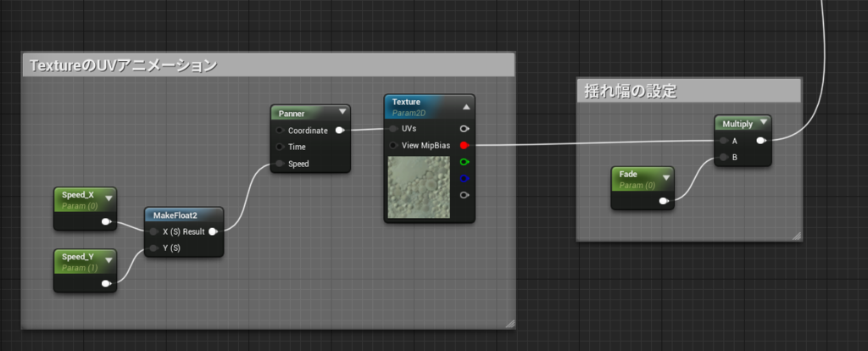Image resolution: width=868 pixels, height=351 pixels.
Task: Select the 揺れ幅の設定 comment header
Action: pyautogui.click(x=688, y=91)
